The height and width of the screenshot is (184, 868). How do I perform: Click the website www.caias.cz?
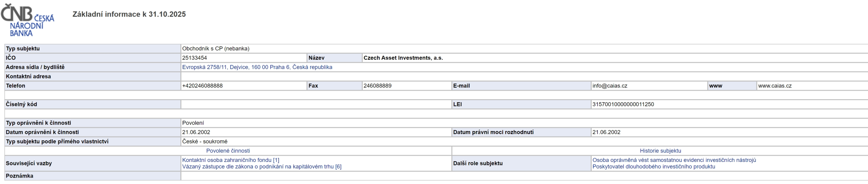click(x=775, y=86)
